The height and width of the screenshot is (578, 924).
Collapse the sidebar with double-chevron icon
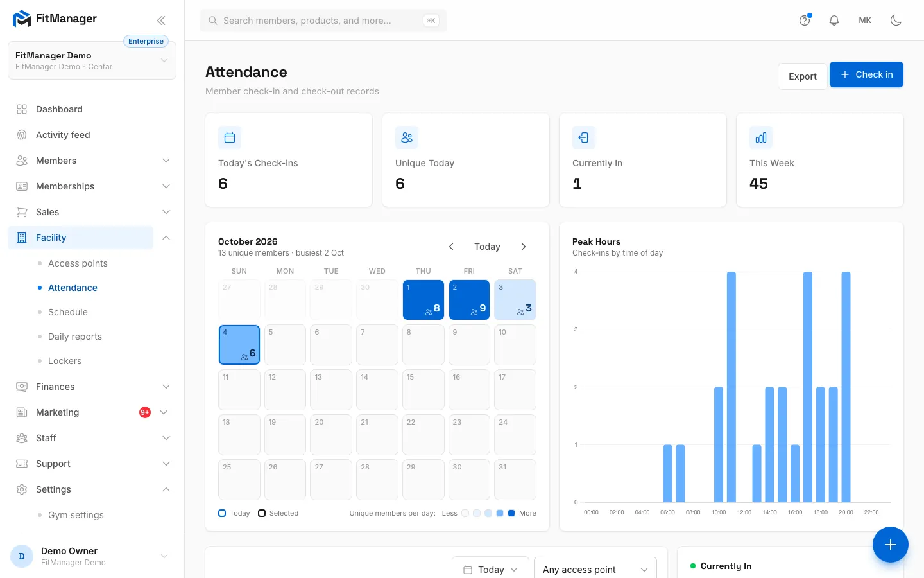[161, 21]
